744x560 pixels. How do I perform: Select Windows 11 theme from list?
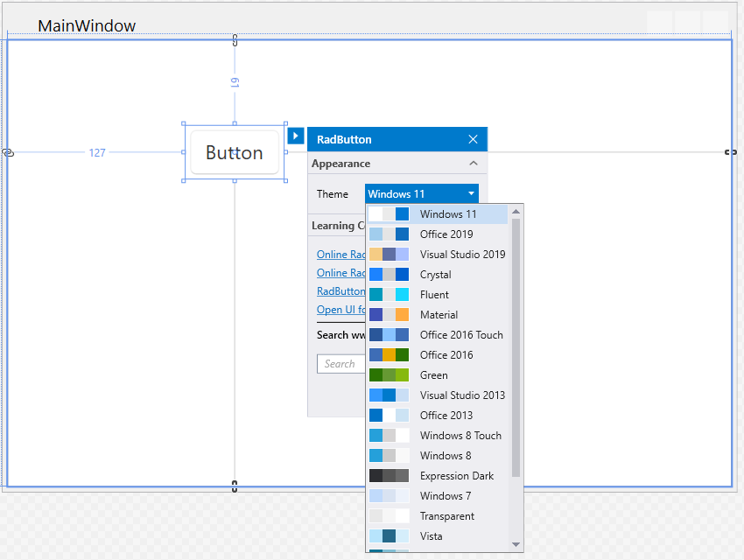point(438,214)
